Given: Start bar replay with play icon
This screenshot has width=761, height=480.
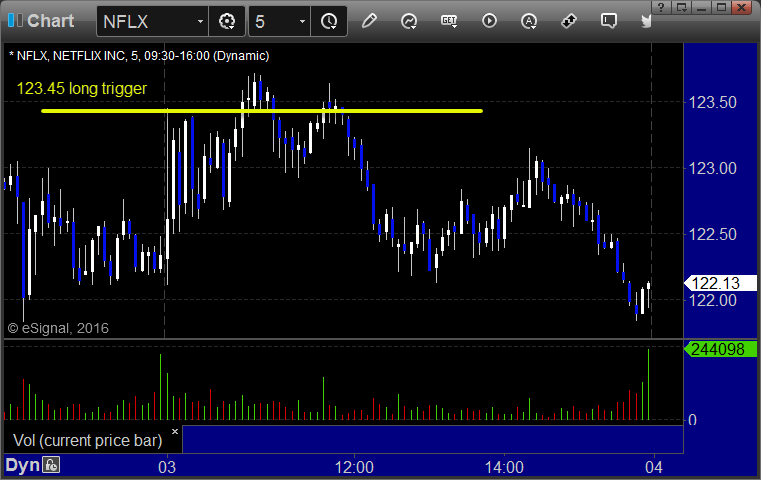Looking at the screenshot, I should (x=489, y=21).
